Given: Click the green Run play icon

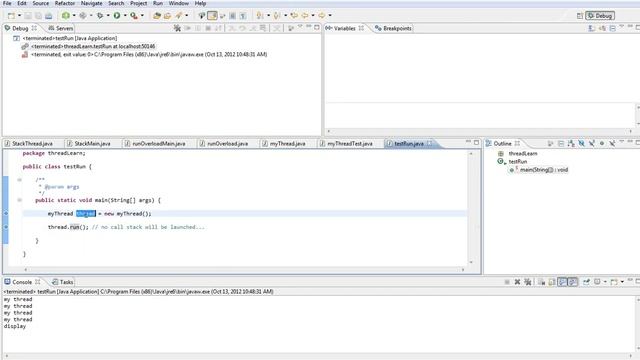Looking at the screenshot, I should [x=117, y=16].
